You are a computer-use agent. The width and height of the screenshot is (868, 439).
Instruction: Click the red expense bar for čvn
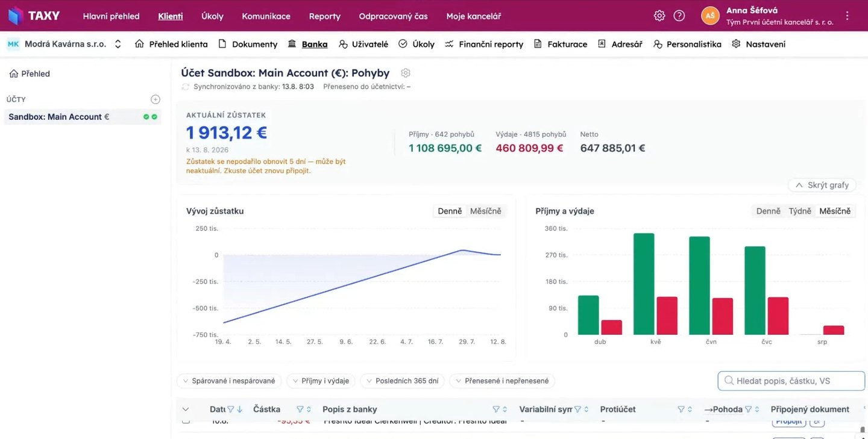click(723, 317)
